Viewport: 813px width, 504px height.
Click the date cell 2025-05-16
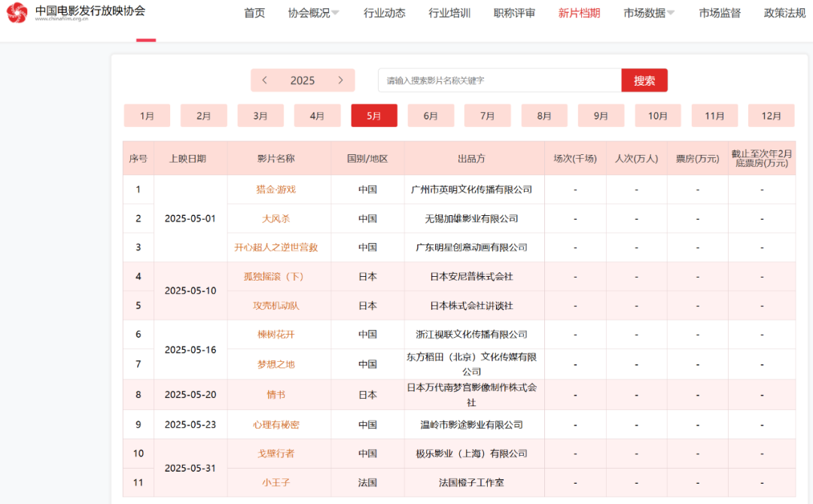(190, 350)
